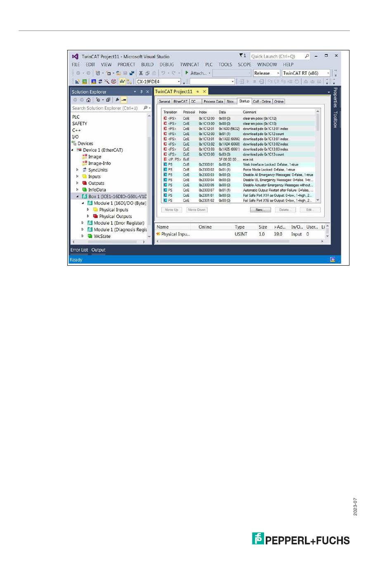Open the SCOPE menu
Viewport: 392px width, 561px height.
click(x=244, y=64)
